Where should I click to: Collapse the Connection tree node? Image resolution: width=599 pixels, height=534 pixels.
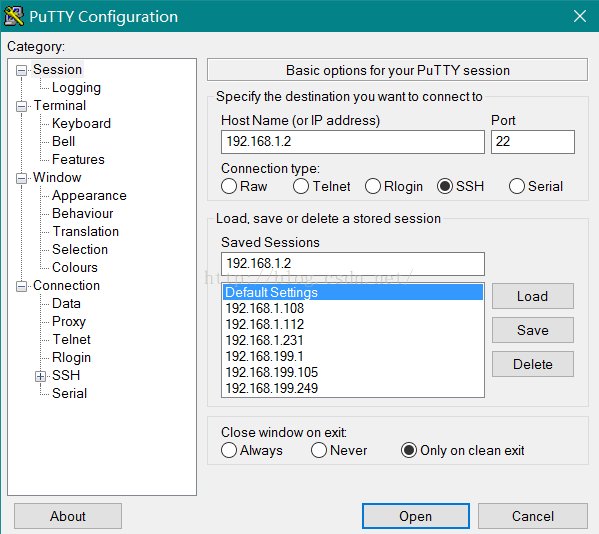pos(21,286)
